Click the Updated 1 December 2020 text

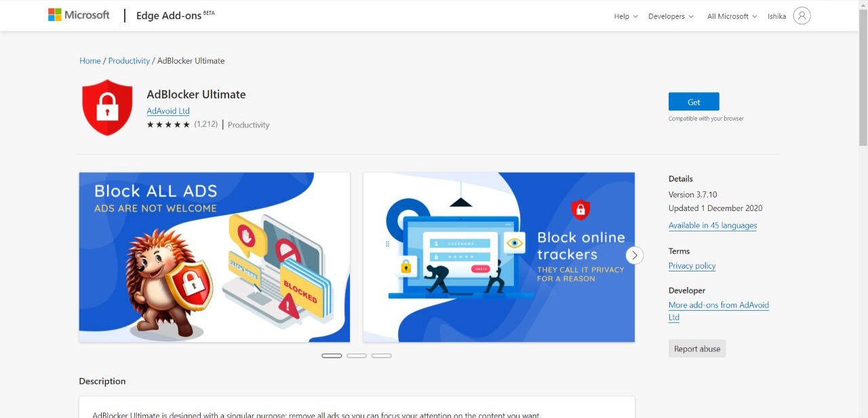coord(715,208)
